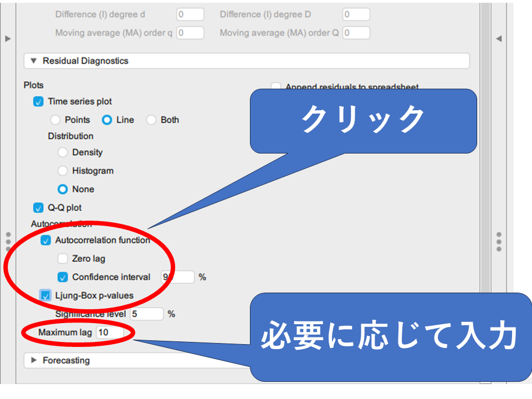Image resolution: width=532 pixels, height=399 pixels.
Task: Toggle the Ljung-Box p-values checkbox
Action: click(46, 296)
